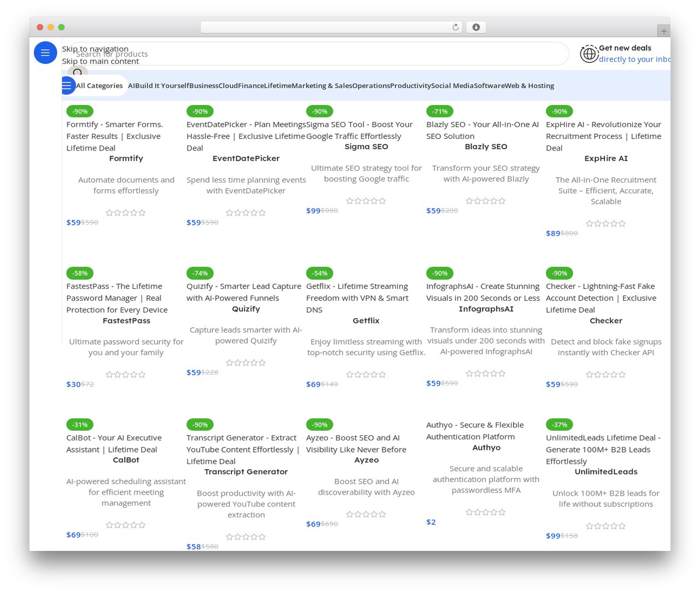Open the Marketing & Sales category
Screen dimensions: 700x593
322,85
